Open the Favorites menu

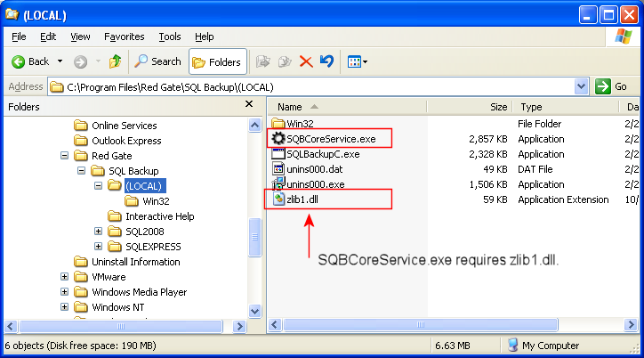point(124,37)
